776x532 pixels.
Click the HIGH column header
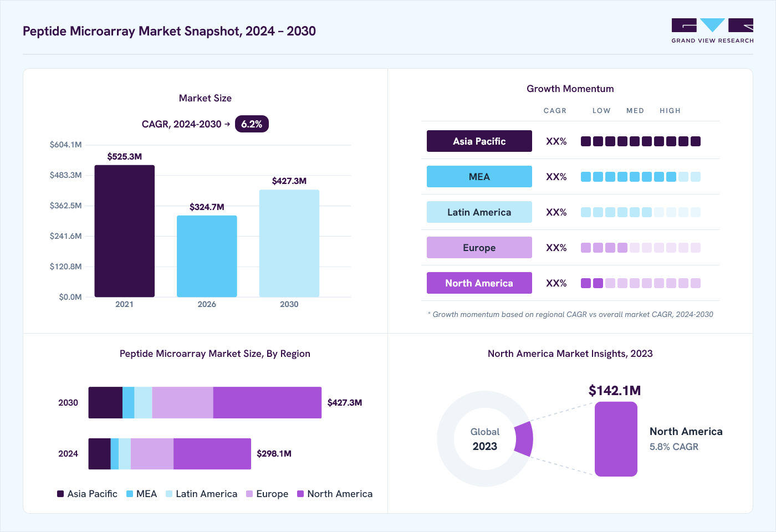click(670, 111)
